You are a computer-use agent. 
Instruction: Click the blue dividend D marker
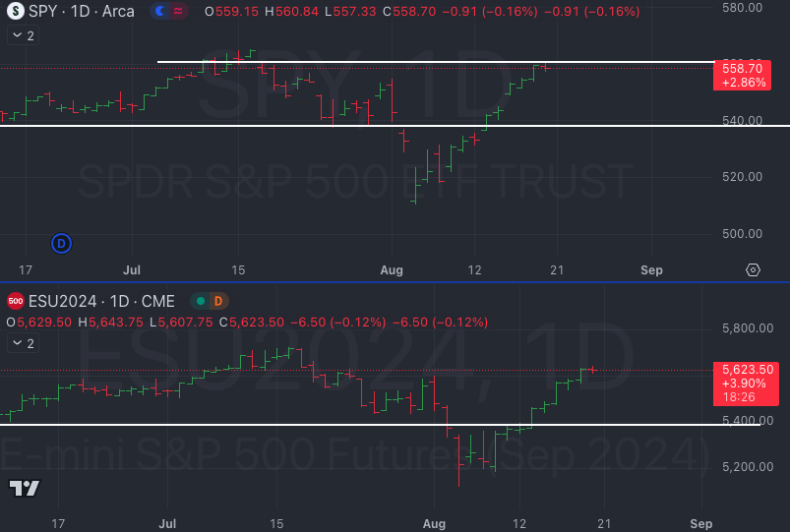click(61, 242)
